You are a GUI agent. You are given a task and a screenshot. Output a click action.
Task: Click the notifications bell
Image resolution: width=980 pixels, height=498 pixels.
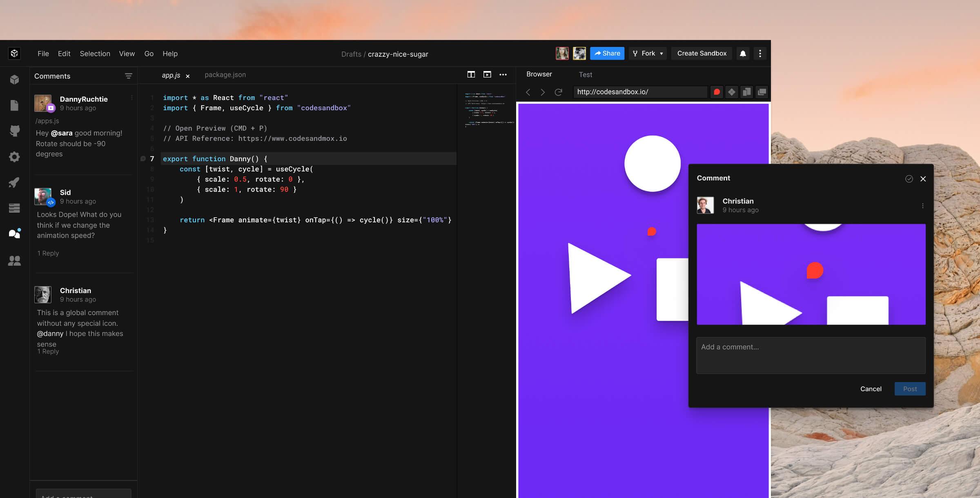tap(743, 53)
